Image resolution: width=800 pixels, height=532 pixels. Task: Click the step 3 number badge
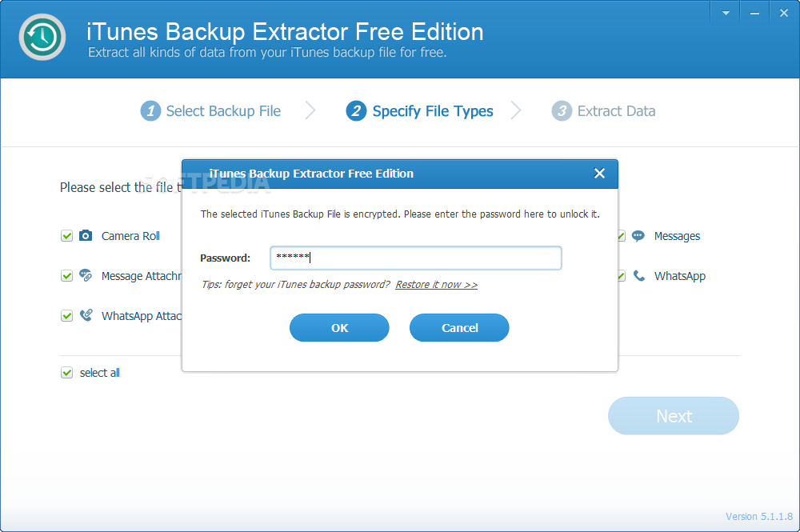coord(562,110)
